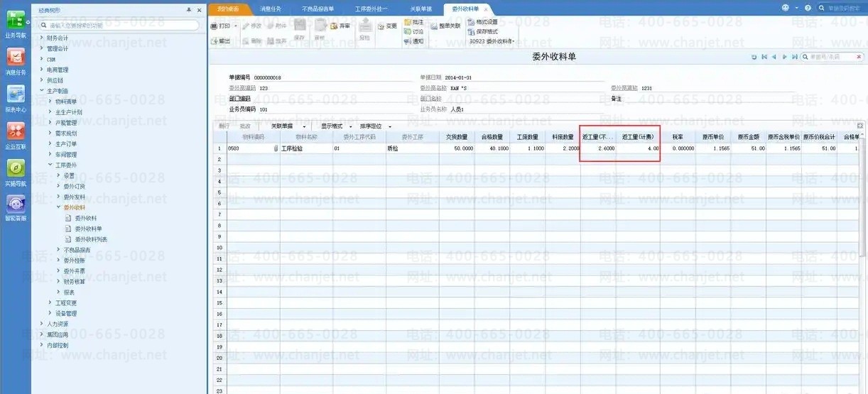Click the 输出 export toolbar icon
868x394 pixels.
221,41
